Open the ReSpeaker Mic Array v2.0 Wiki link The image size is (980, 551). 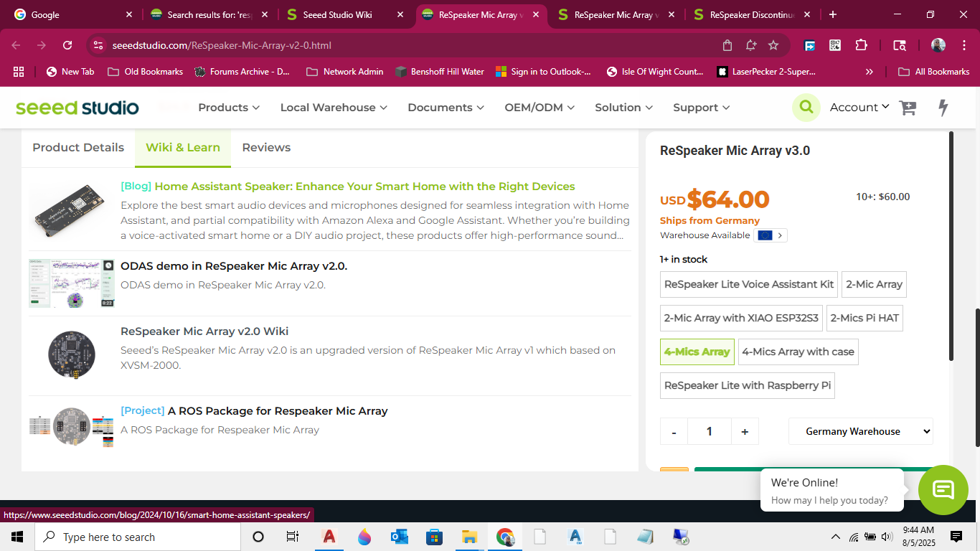point(204,331)
